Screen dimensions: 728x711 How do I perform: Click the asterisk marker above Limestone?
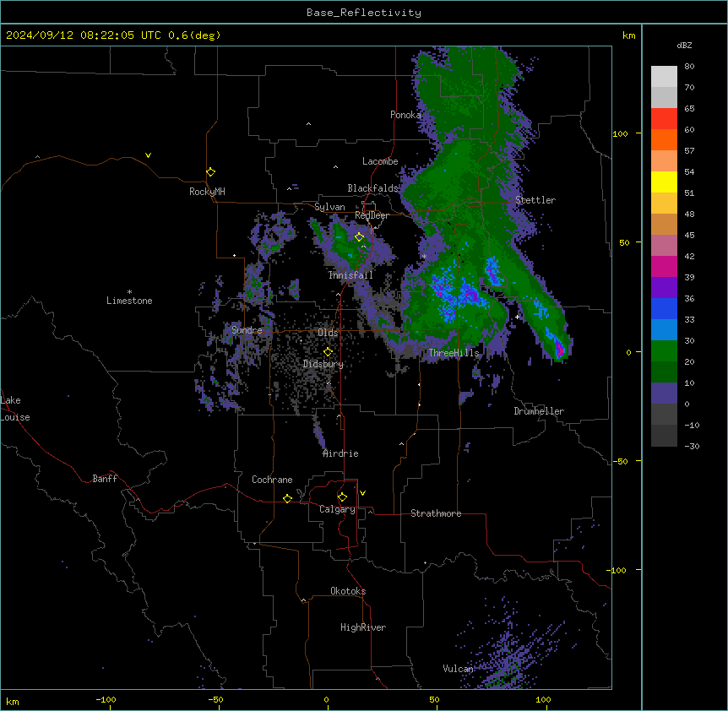tap(129, 292)
